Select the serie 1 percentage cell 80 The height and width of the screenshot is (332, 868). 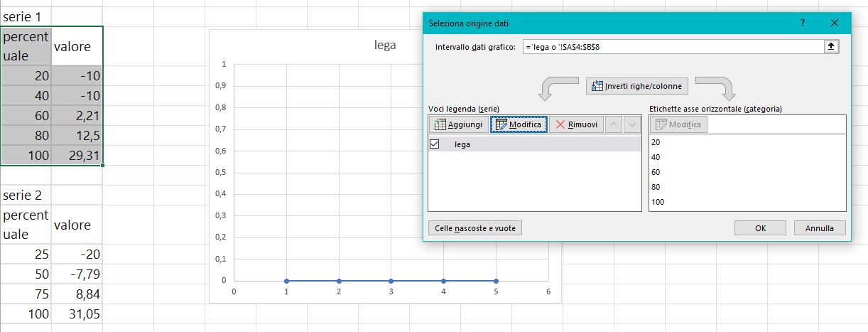point(26,136)
